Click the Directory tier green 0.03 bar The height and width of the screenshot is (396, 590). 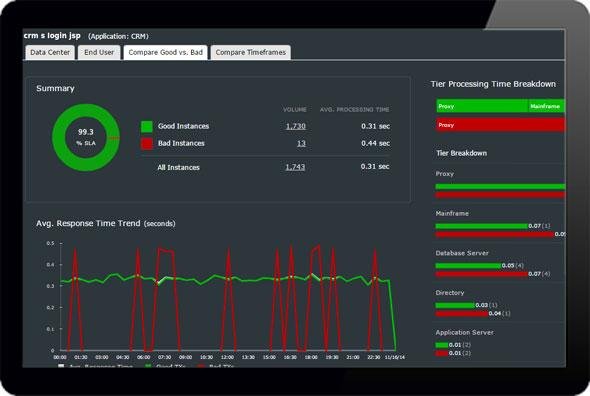(x=455, y=305)
